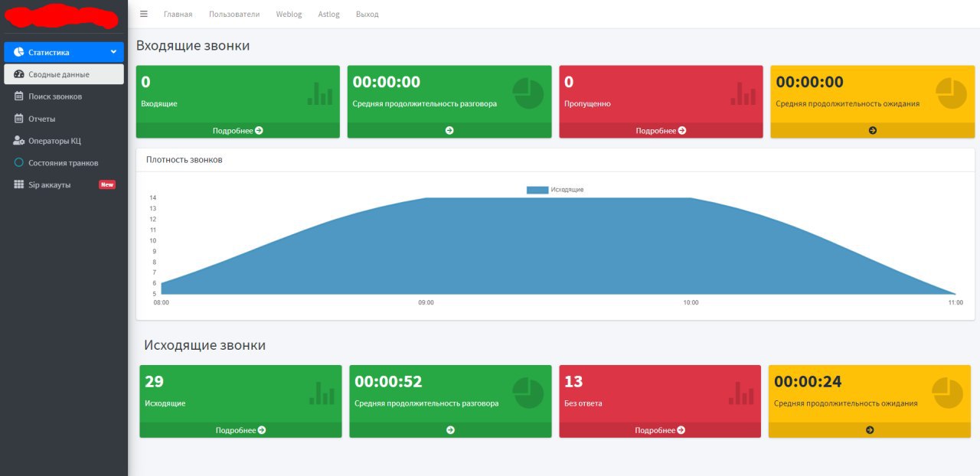Log out via the Выход link
Image resolution: width=980 pixels, height=476 pixels.
[x=367, y=15]
